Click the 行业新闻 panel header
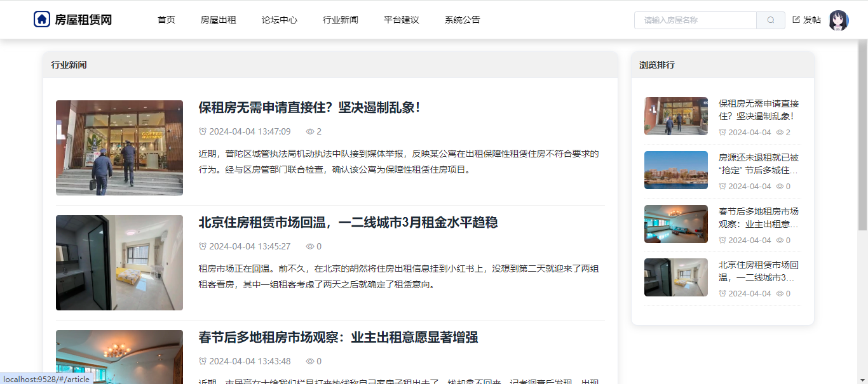This screenshot has height=384, width=868. coord(330,65)
